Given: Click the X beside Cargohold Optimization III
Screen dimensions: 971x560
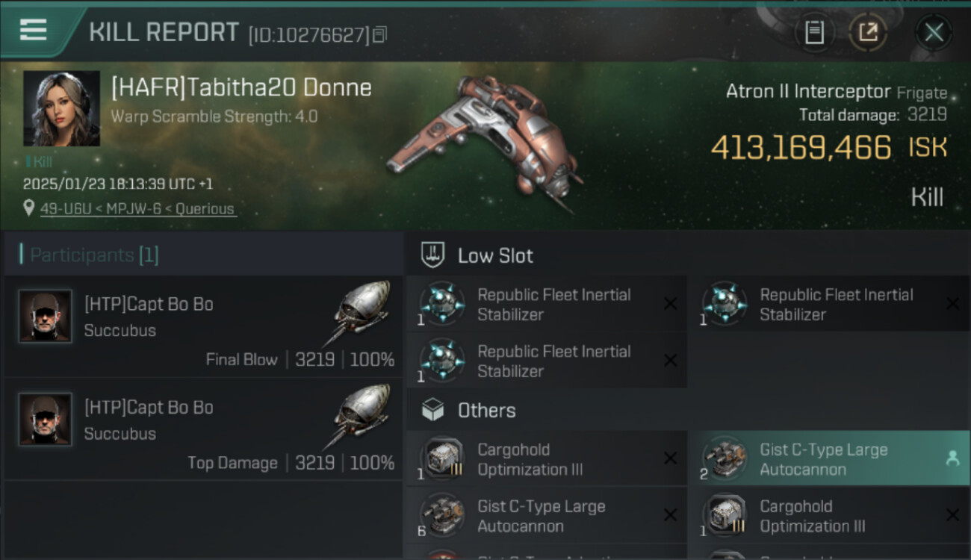Looking at the screenshot, I should (670, 458).
